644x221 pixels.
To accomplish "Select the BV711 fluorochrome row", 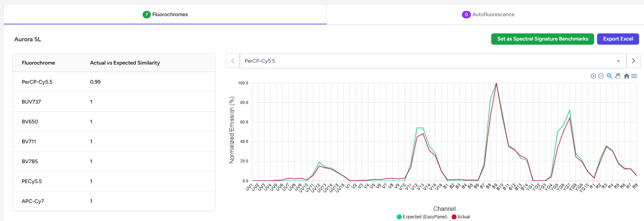I will pos(114,141).
